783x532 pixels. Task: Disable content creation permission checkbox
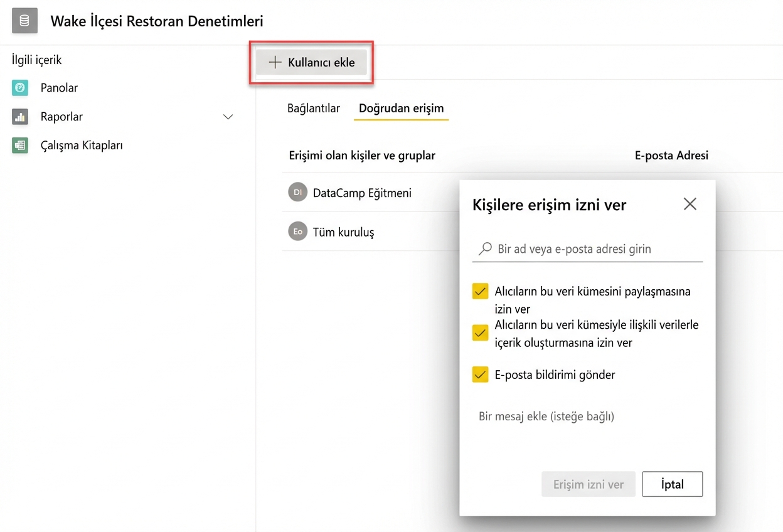coord(480,332)
